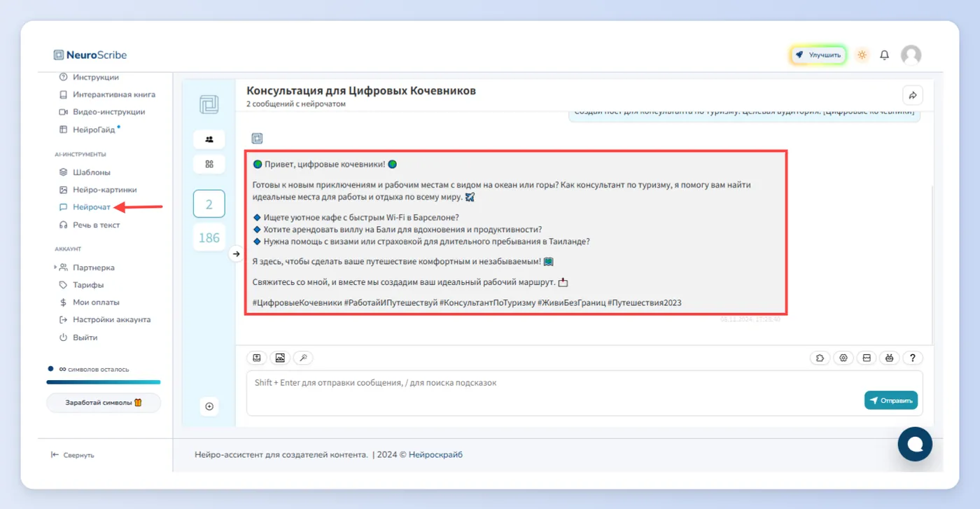Click the NeuroScribe logo in the header

[x=90, y=55]
